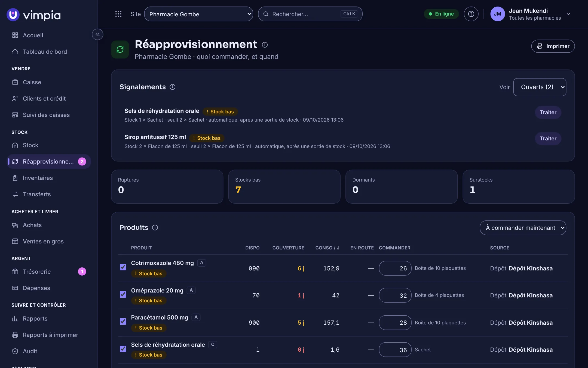588x368 pixels.
Task: Uncheck the Oméprazole 20 mg checkbox
Action: (x=123, y=294)
